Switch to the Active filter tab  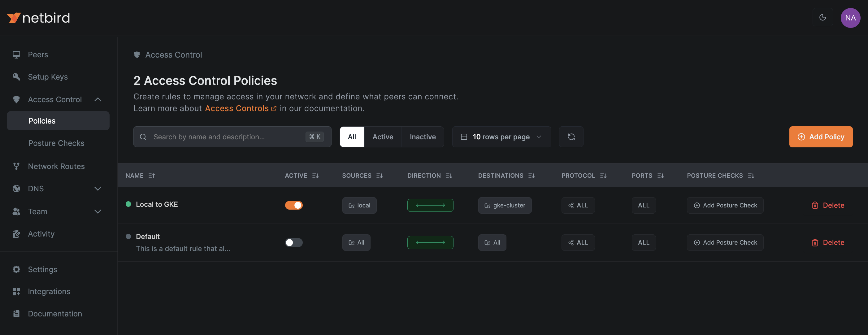click(x=382, y=137)
